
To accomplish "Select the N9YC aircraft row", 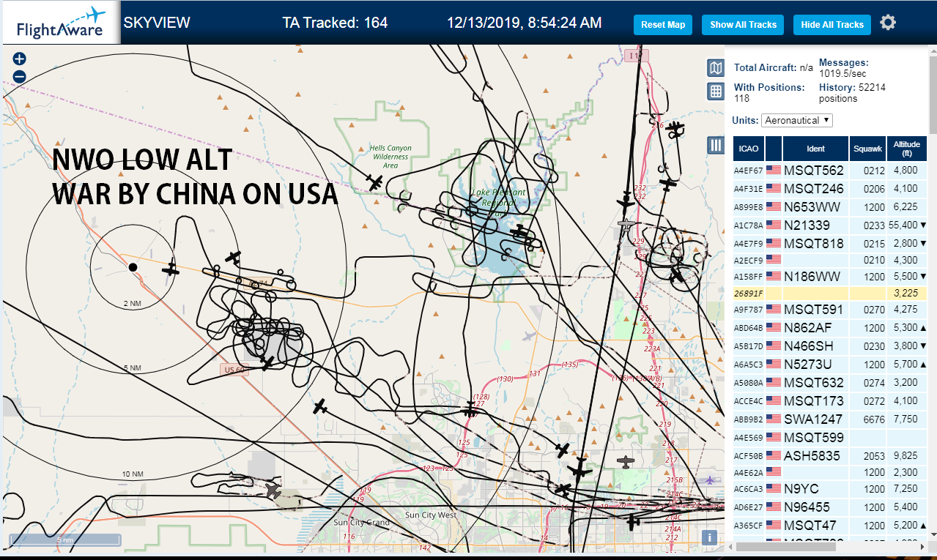I will (831, 489).
